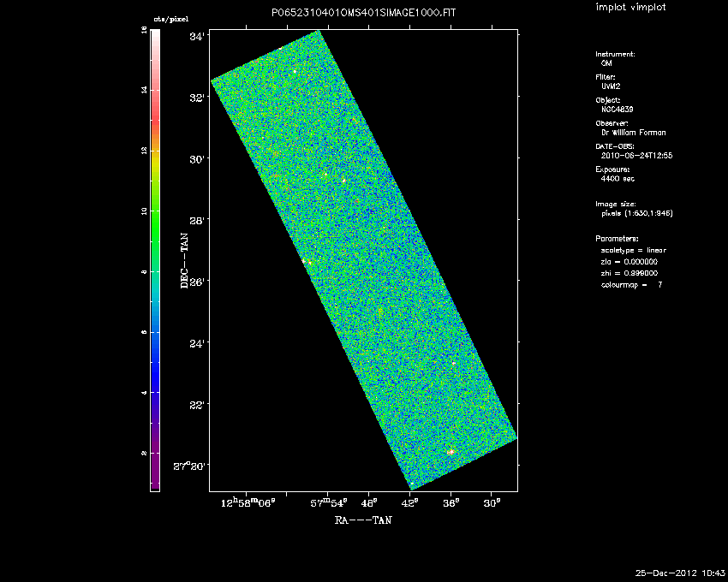Click the bright source near declination 20.5'

[451, 452]
